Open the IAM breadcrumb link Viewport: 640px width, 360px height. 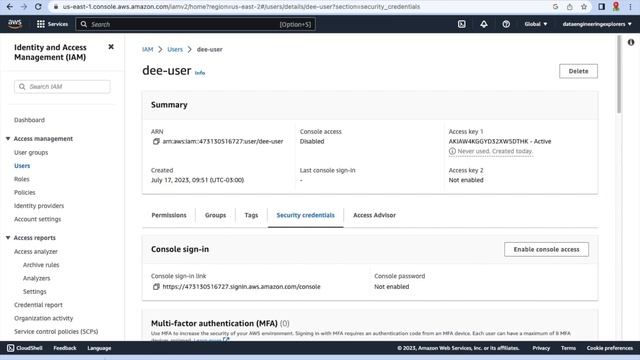147,49
